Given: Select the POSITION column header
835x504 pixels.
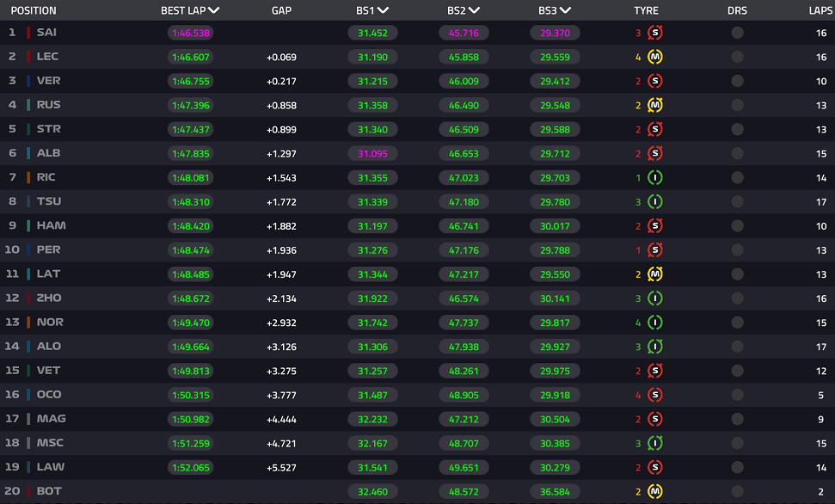Looking at the screenshot, I should click(34, 10).
